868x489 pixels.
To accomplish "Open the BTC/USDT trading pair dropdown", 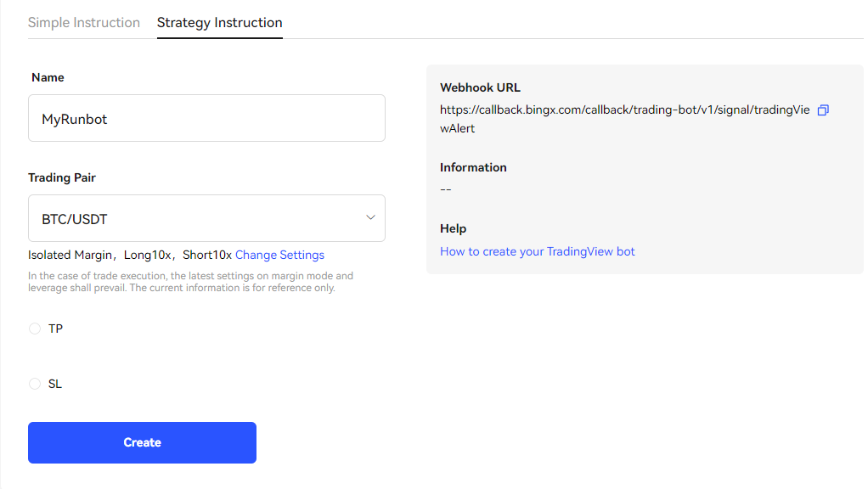I will (206, 219).
